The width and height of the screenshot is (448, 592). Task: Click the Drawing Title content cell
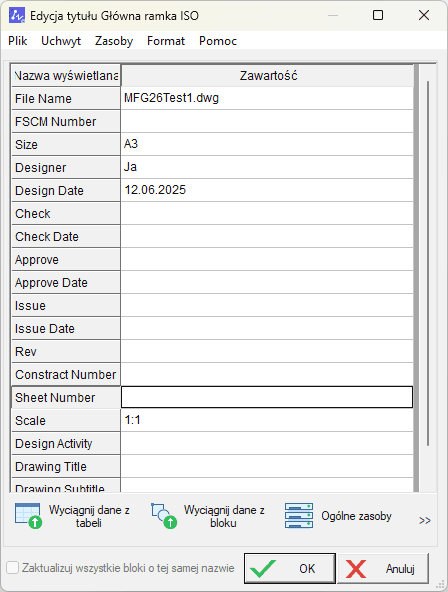[267, 466]
